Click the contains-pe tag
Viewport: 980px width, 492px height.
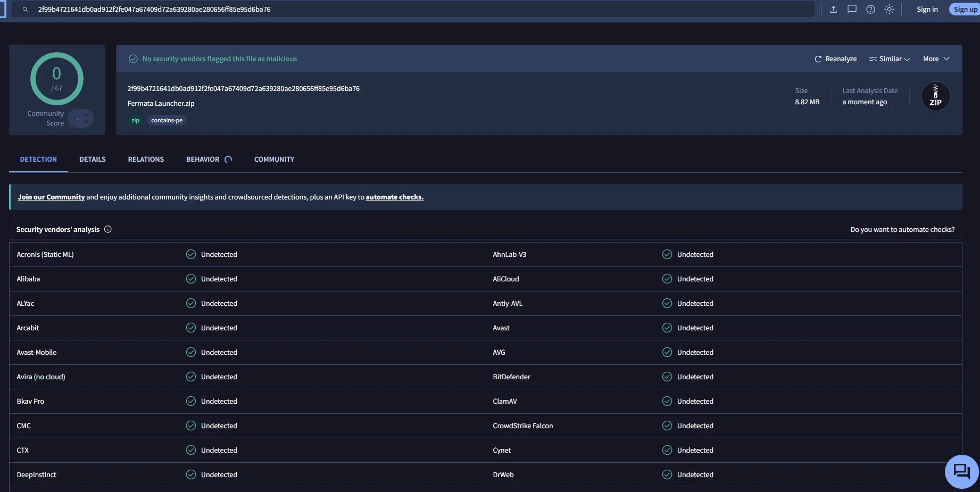pos(167,121)
